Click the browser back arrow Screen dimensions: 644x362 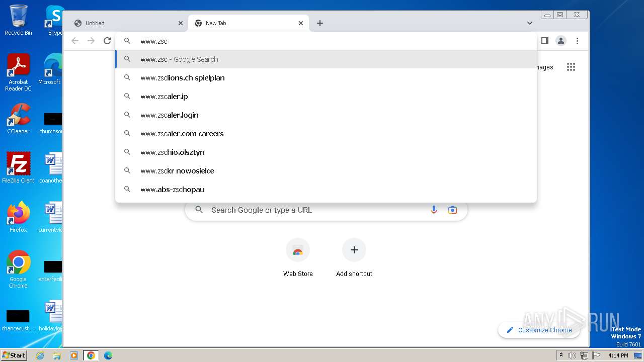coord(75,41)
